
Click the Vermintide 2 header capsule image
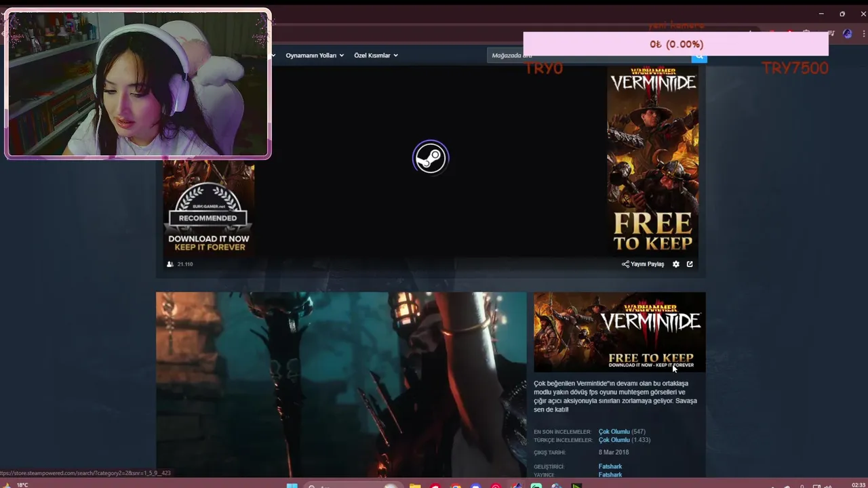[620, 332]
